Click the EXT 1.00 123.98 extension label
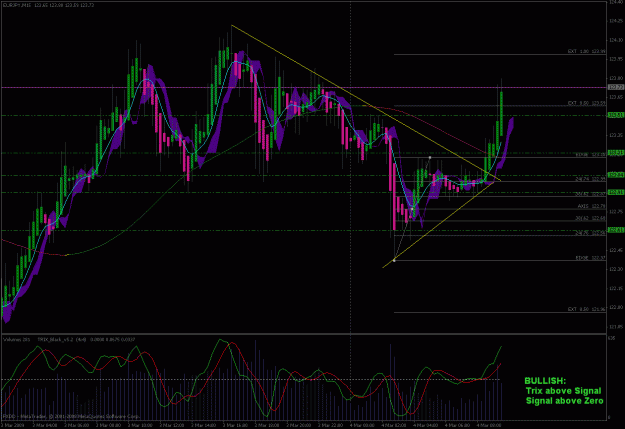625x429 pixels. click(586, 51)
